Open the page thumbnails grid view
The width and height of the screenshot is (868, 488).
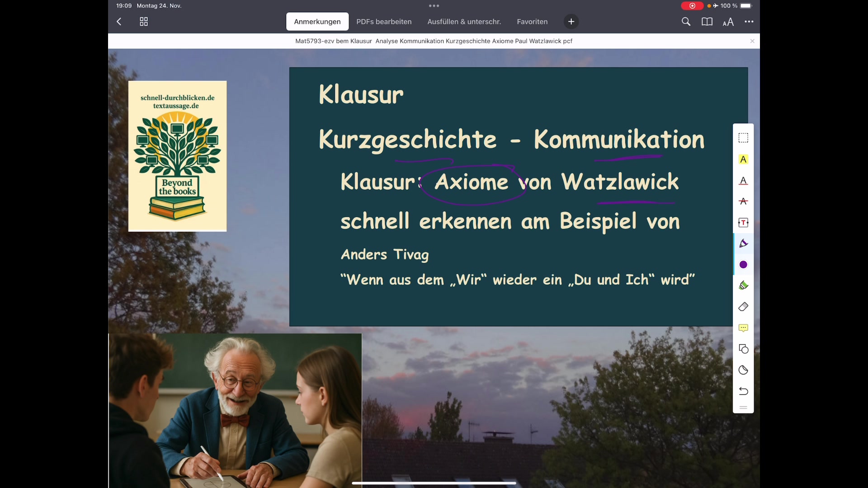point(143,21)
